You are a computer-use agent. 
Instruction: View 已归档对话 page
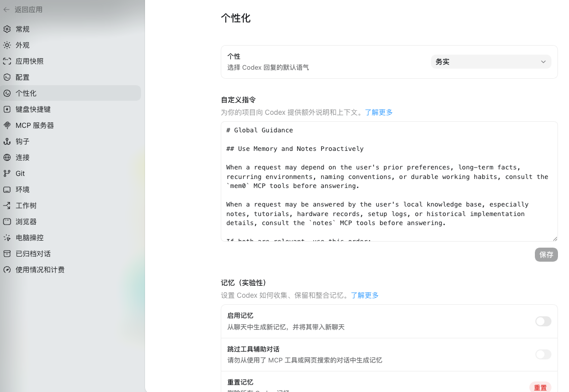click(x=70, y=254)
